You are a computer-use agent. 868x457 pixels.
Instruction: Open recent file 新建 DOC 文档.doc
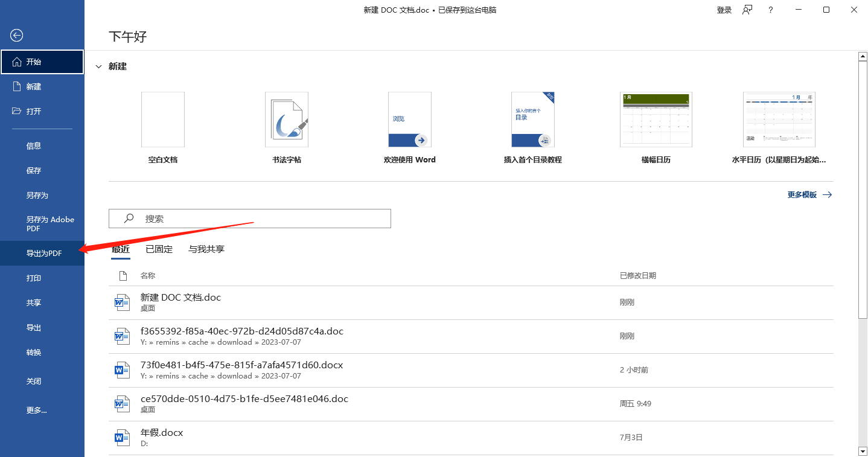point(471,302)
